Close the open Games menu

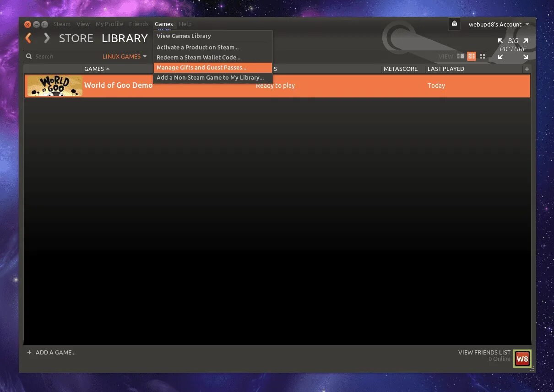(x=164, y=24)
